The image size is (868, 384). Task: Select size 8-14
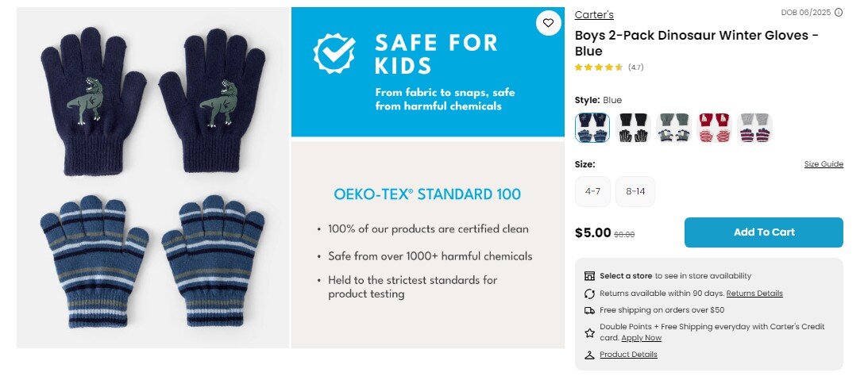coord(635,191)
